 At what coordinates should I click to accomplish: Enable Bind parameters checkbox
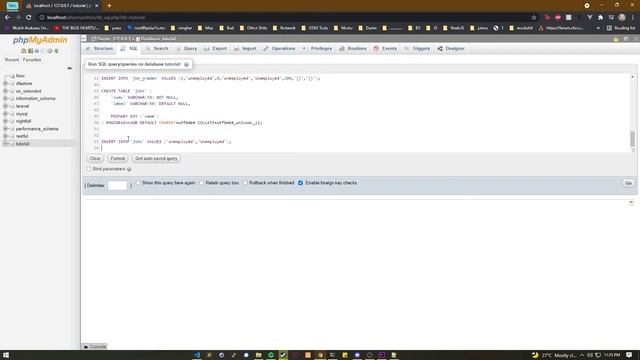click(89, 169)
